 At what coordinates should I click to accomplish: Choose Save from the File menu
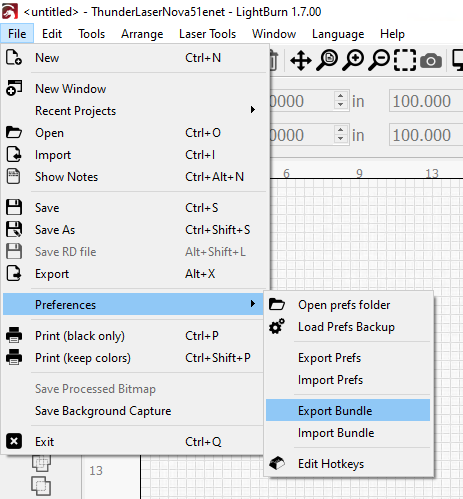point(135,208)
